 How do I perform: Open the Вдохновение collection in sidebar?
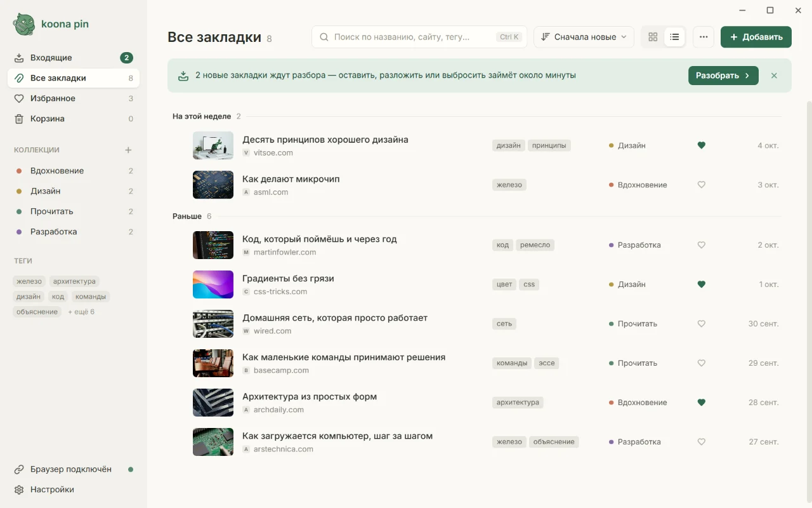click(74, 171)
